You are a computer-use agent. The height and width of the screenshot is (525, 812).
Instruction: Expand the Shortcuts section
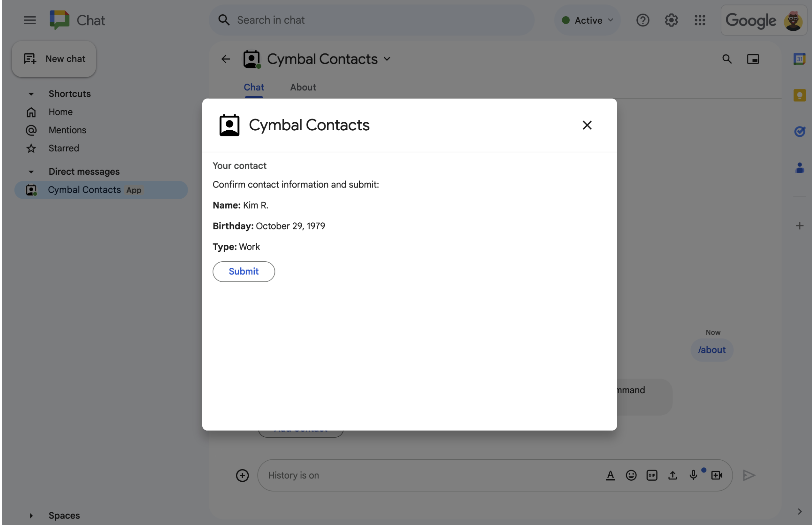click(x=31, y=93)
